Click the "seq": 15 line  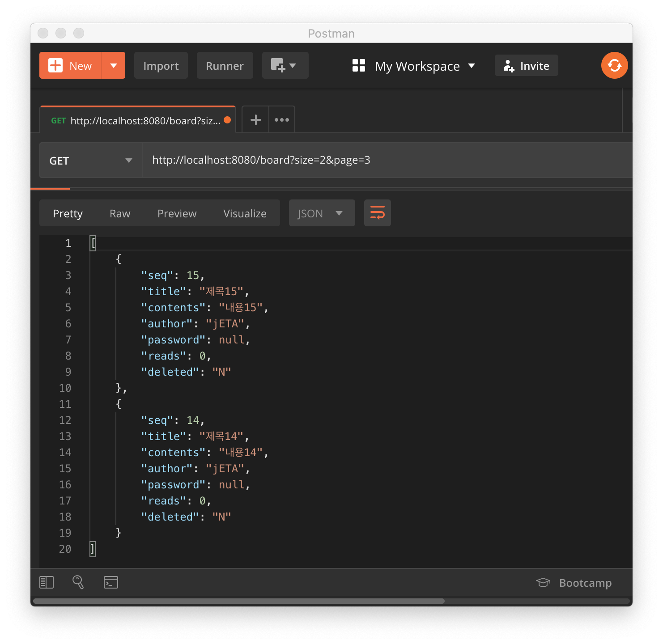pyautogui.click(x=173, y=275)
